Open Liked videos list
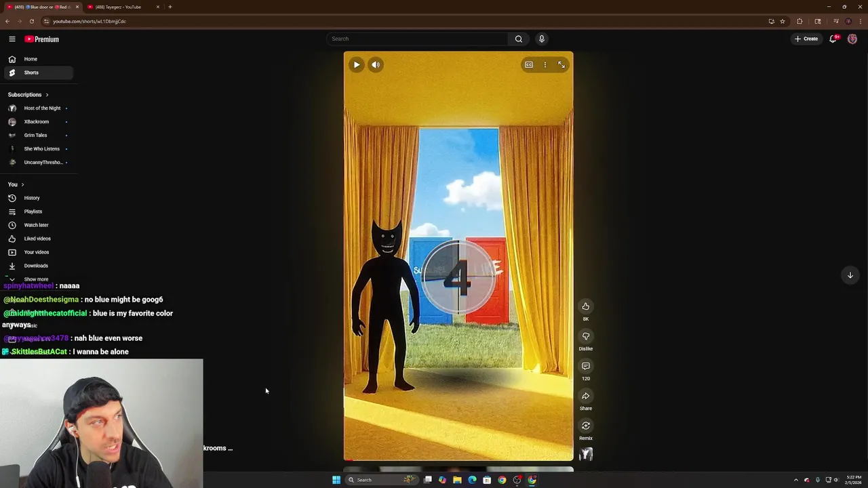This screenshot has width=868, height=488. pos(39,239)
